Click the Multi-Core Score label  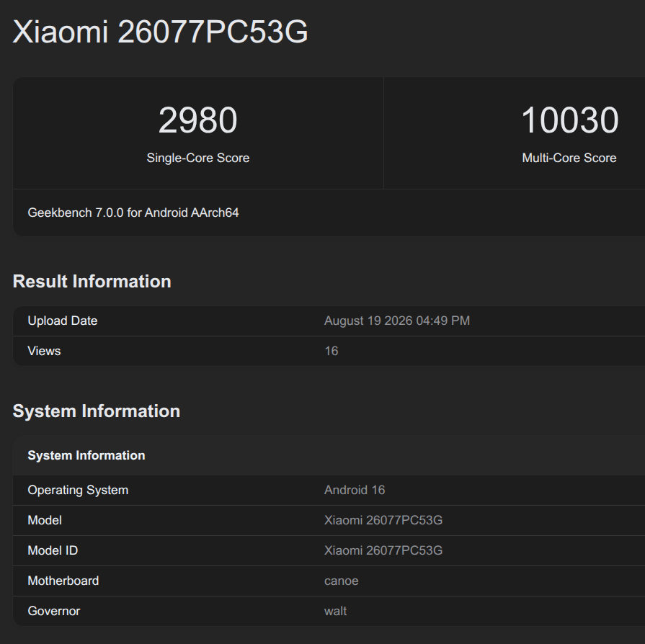(569, 158)
